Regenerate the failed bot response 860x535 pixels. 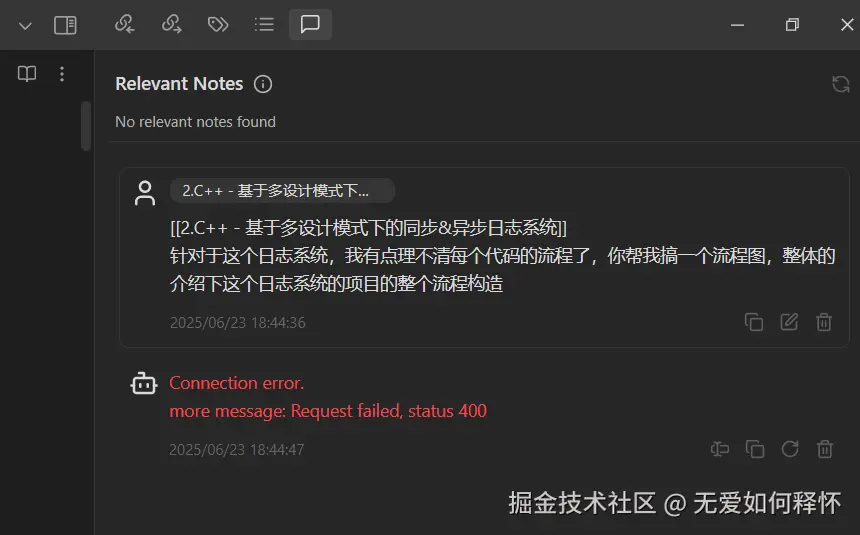(790, 449)
